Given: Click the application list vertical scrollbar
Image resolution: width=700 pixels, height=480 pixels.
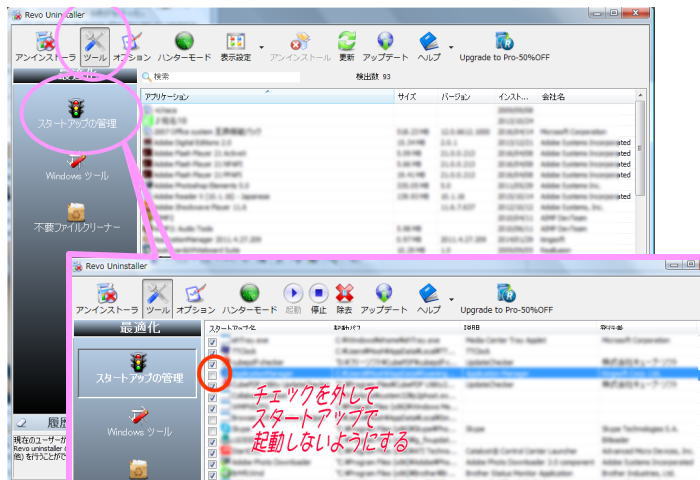Looking at the screenshot, I should pos(640,148).
